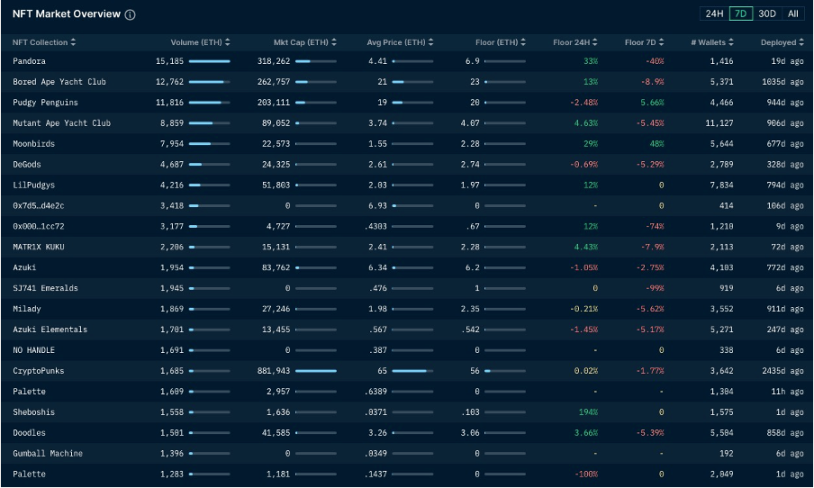Open the Moonbirds collection
The height and width of the screenshot is (488, 814).
pyautogui.click(x=34, y=144)
